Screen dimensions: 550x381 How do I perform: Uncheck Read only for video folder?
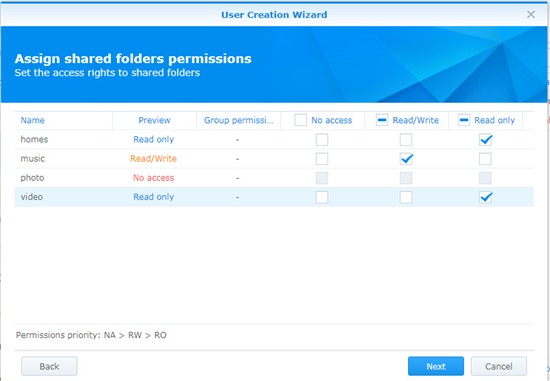485,197
